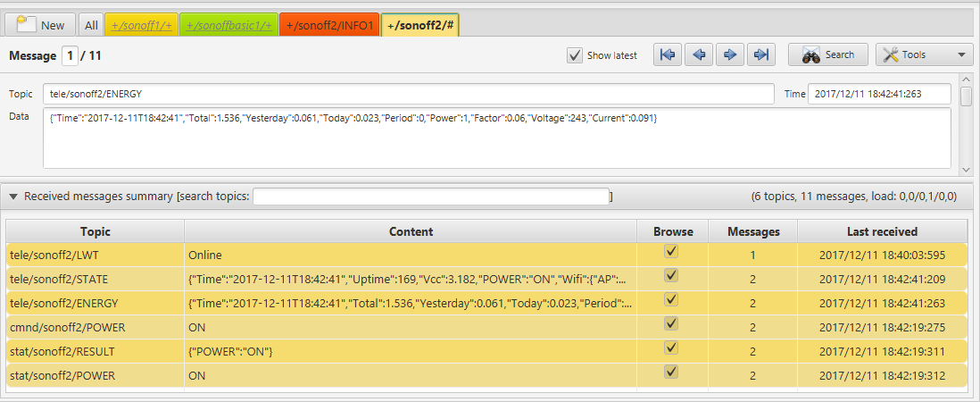Uncheck Browse for stat/sonoff2/RESULT
The height and width of the screenshot is (402, 980).
(x=671, y=348)
